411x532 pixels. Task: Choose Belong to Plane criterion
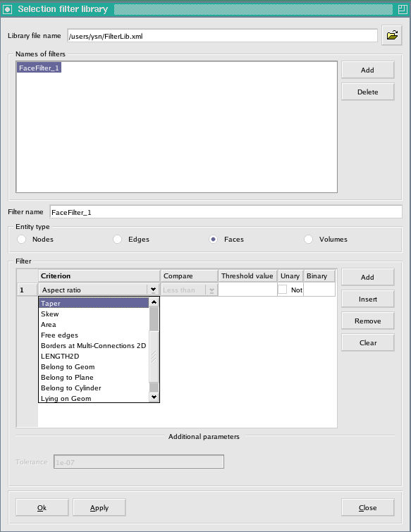[67, 377]
